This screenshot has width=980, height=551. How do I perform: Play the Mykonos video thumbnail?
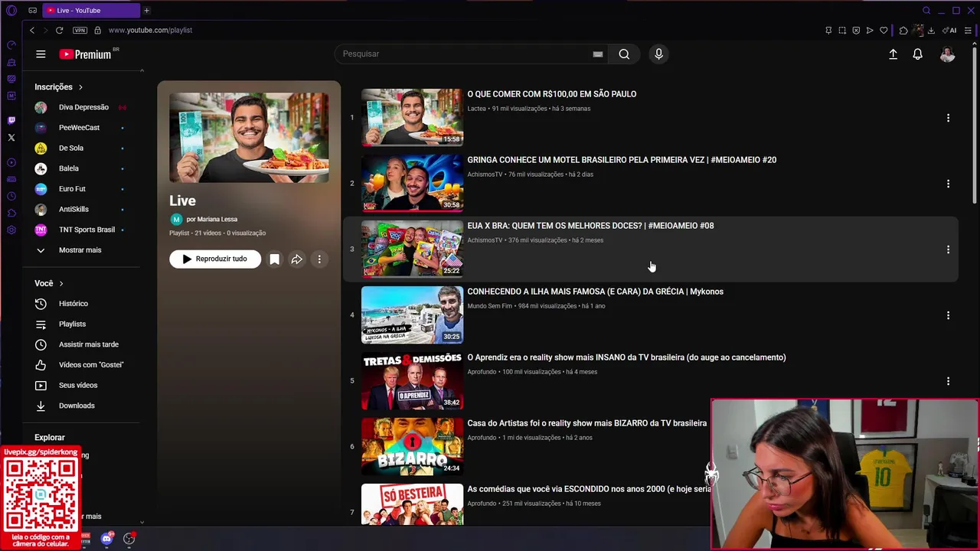click(412, 315)
